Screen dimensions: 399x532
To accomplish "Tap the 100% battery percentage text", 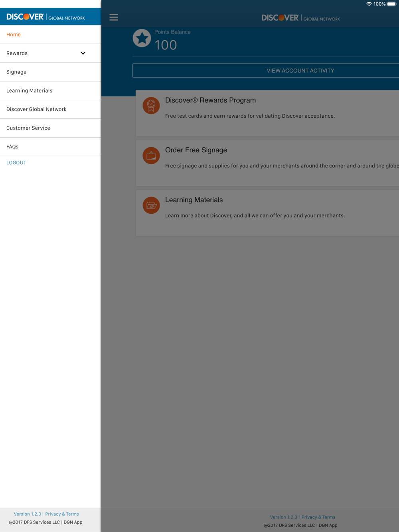I will tap(379, 4).
